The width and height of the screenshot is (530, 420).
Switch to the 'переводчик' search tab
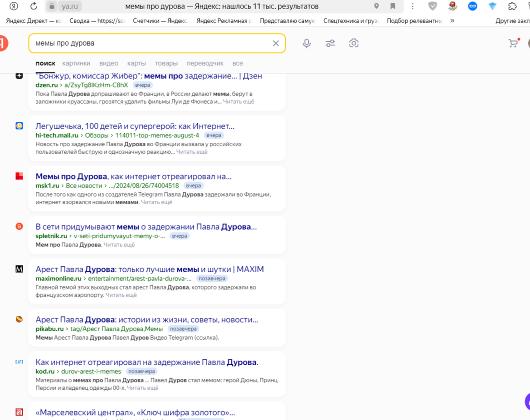pos(205,63)
